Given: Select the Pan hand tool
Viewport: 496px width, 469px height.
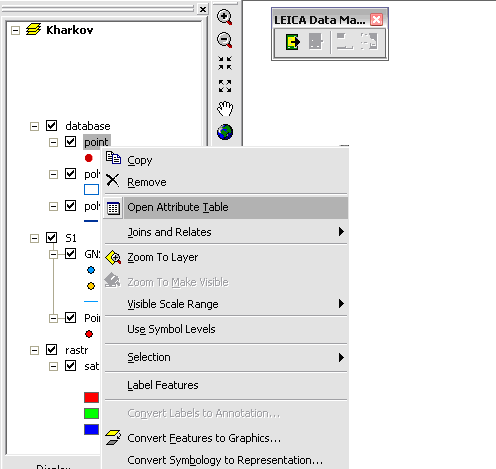Looking at the screenshot, I should 225,108.
